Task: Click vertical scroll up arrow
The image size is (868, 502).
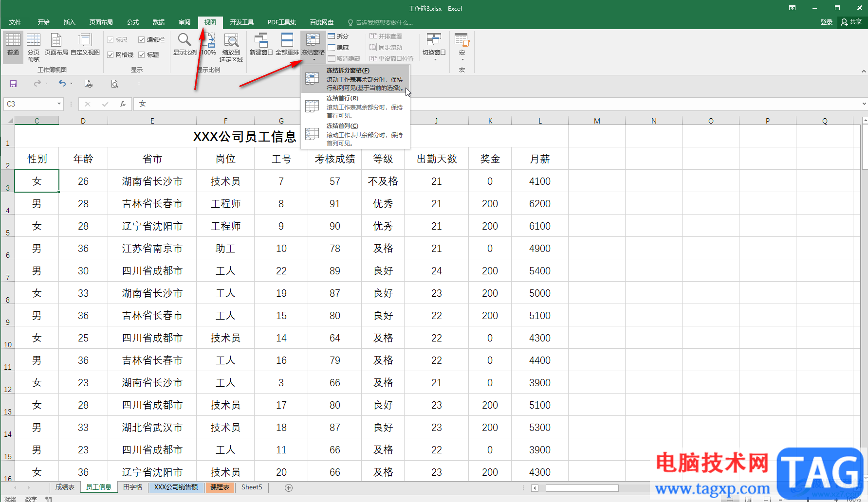Action: (x=865, y=120)
